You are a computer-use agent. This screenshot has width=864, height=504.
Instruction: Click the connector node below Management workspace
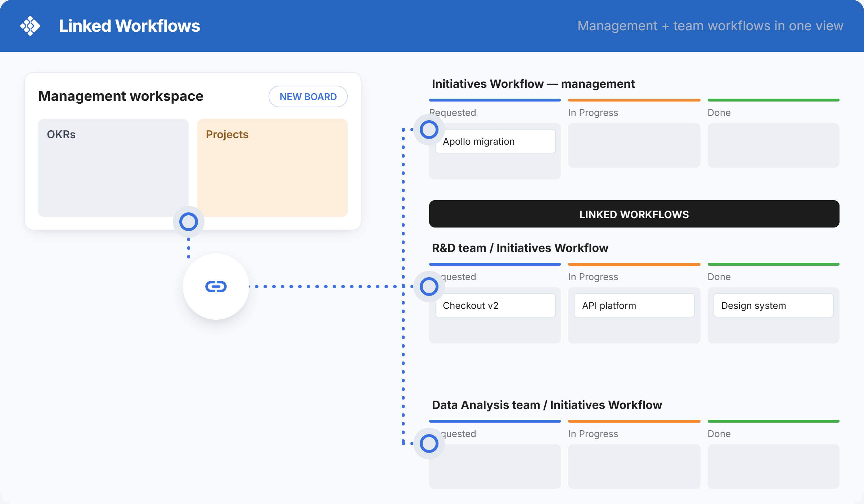point(189,222)
